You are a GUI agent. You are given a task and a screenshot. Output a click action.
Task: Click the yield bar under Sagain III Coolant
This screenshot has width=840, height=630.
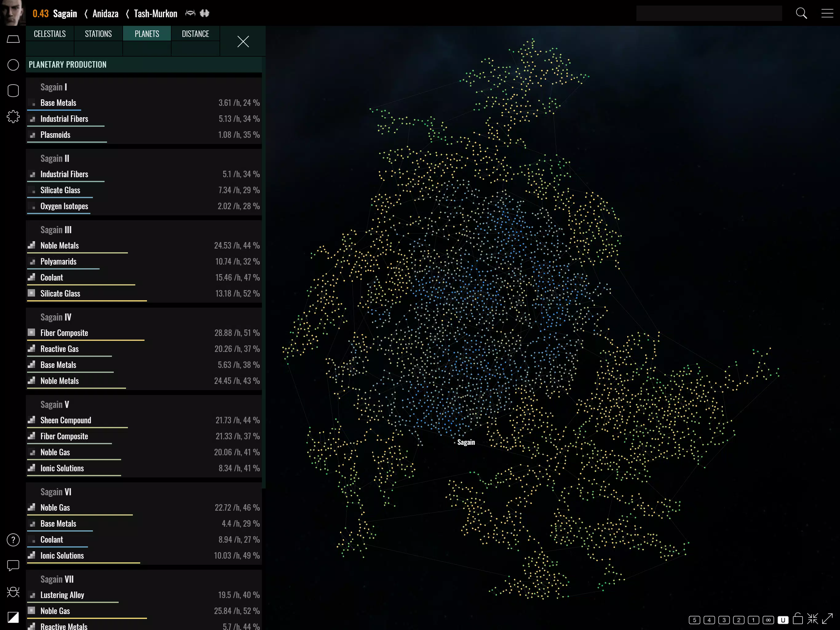click(x=81, y=285)
